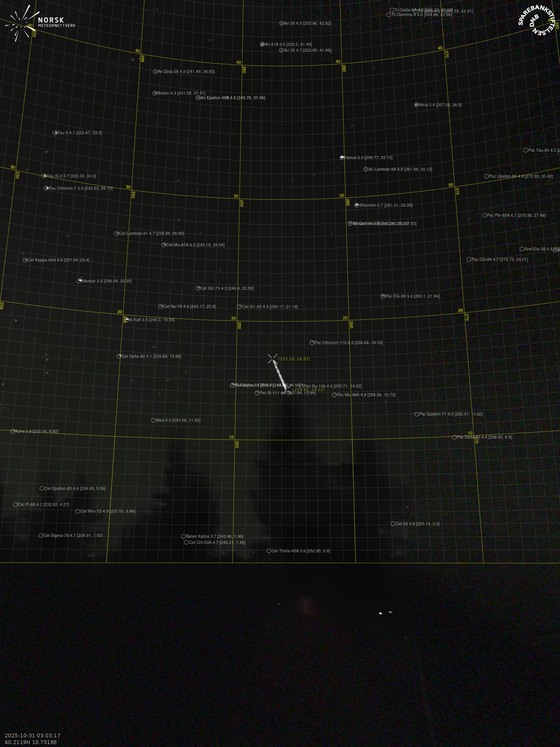Click the Hamal star marker circle

(x=342, y=157)
